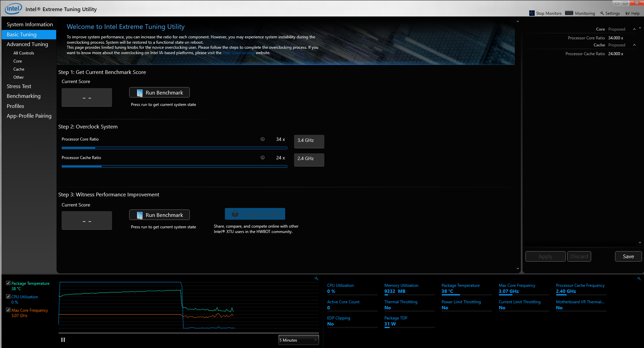Click the Active Core Count tile
This screenshot has width=644, height=348.
352,305
